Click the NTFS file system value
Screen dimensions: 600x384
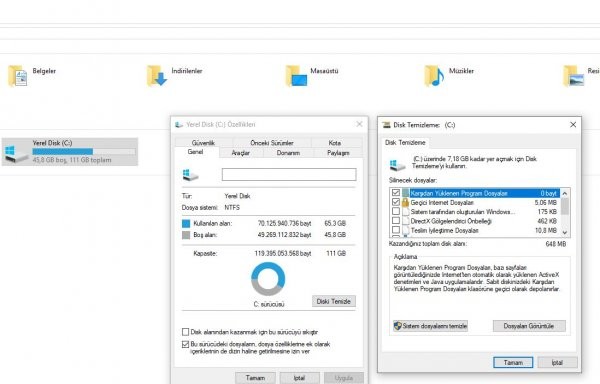click(232, 208)
